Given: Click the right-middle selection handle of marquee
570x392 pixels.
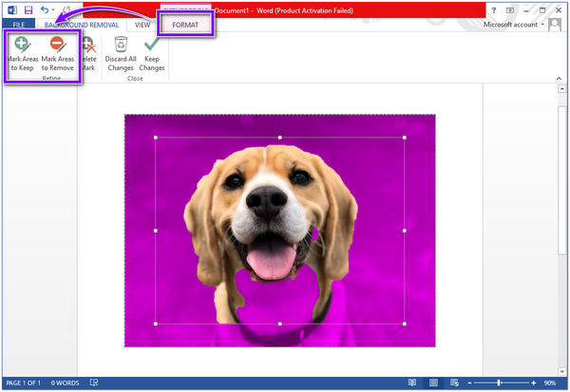Looking at the screenshot, I should point(405,231).
